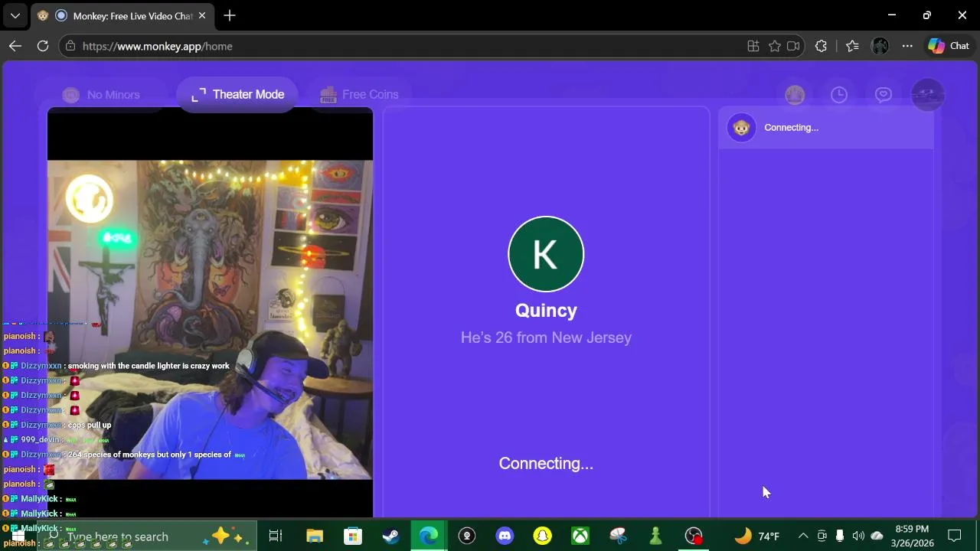
Task: Open Snapchat from the taskbar
Action: click(x=542, y=536)
